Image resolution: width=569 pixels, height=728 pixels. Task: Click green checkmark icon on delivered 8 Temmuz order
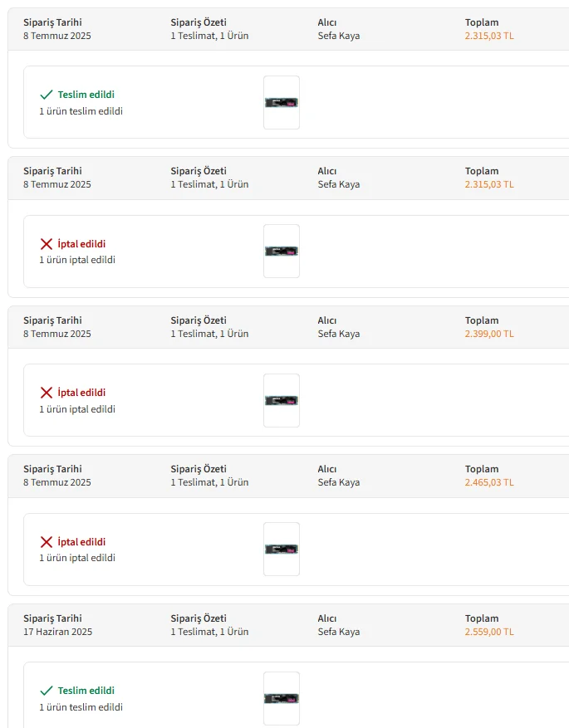coord(47,95)
